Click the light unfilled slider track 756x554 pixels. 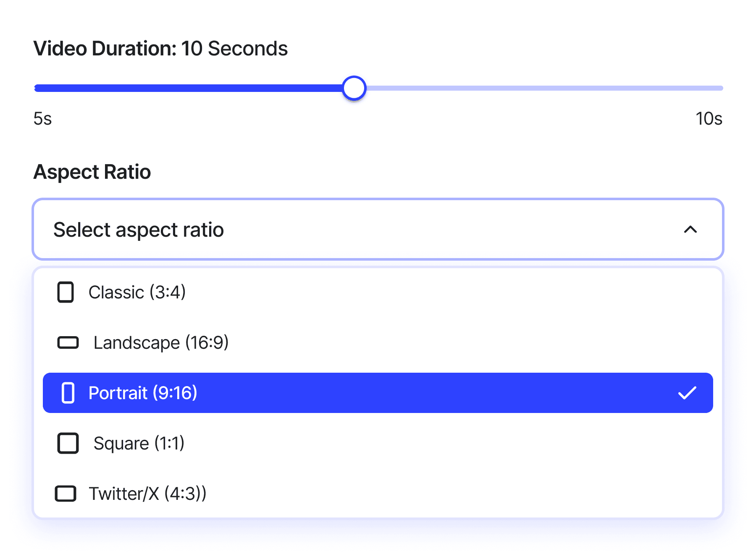(542, 88)
